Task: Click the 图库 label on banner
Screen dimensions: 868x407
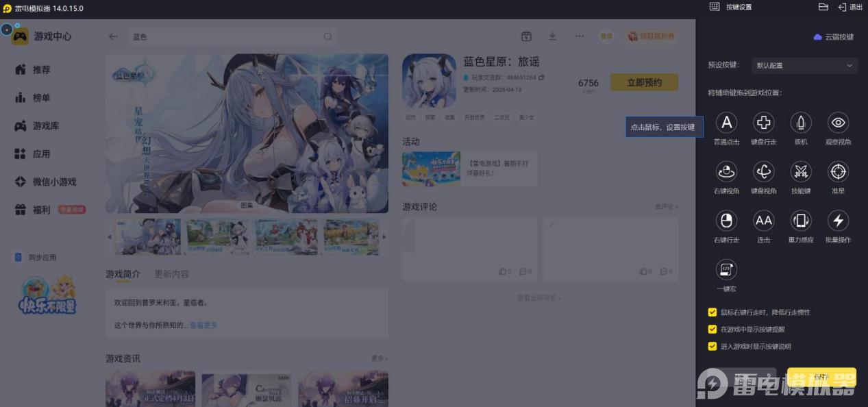Action: pyautogui.click(x=247, y=206)
